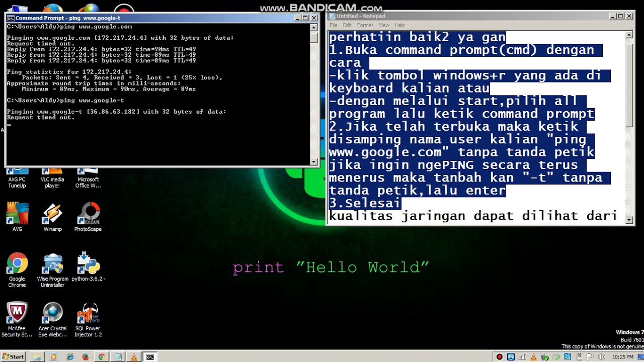644x362 pixels.
Task: Click the "ping www.google-t" command line text
Action: 92,101
